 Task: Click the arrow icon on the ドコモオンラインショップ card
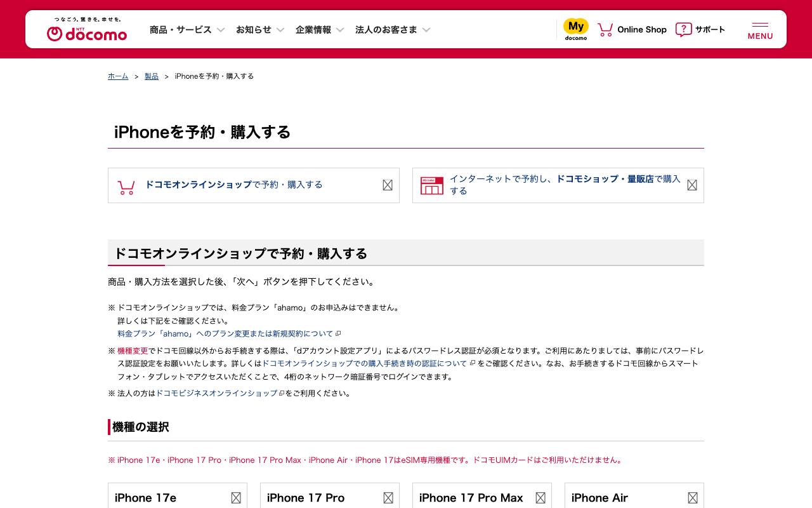tap(388, 185)
